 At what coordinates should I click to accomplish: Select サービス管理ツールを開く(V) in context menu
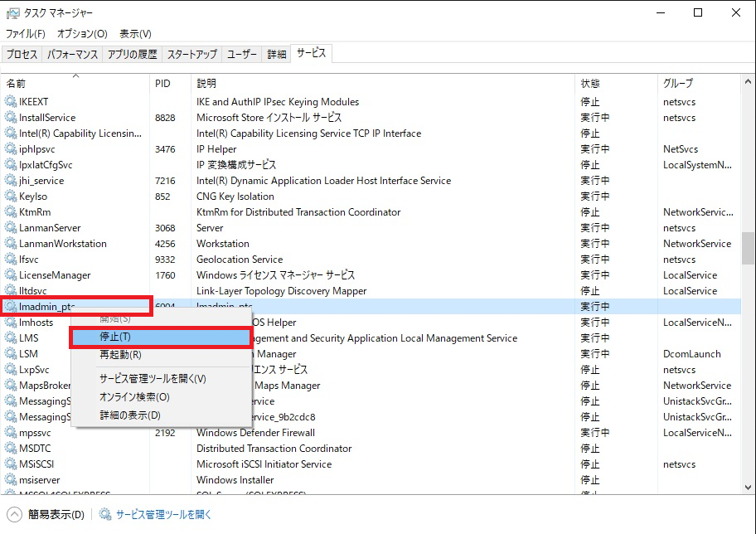click(x=161, y=379)
